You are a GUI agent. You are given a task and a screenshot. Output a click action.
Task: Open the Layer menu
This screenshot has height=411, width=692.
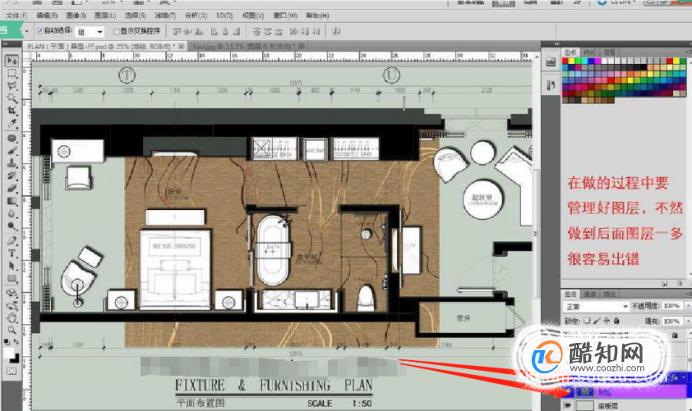(105, 15)
